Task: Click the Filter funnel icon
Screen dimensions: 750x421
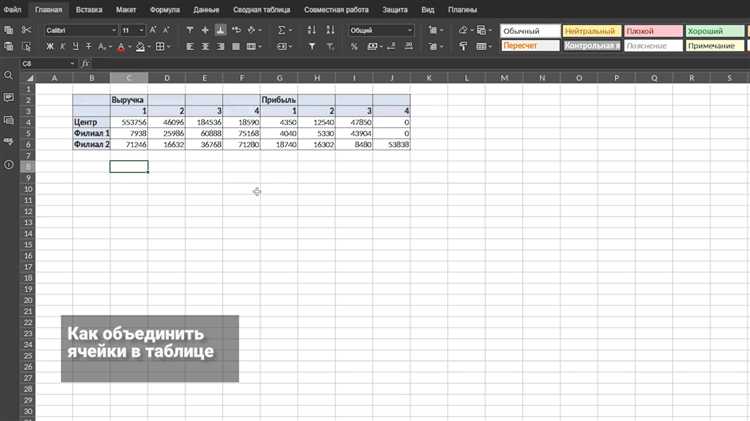Action: (x=312, y=46)
